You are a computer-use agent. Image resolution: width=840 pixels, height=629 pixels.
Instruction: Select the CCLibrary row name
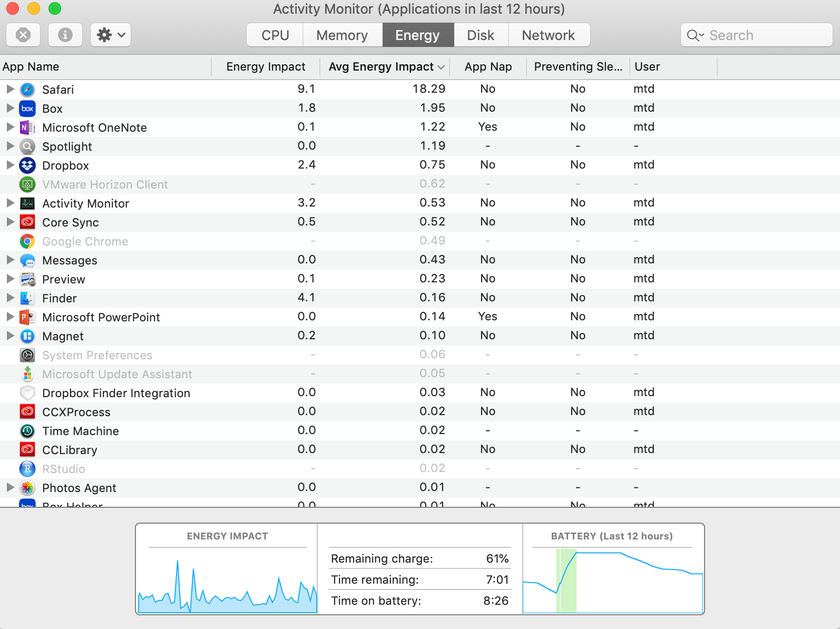[x=70, y=450]
